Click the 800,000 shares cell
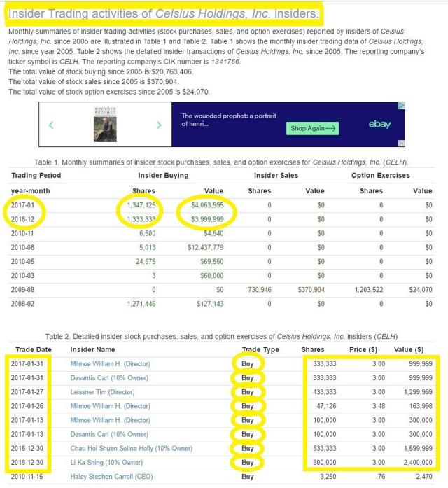448x488 pixels. tap(325, 463)
